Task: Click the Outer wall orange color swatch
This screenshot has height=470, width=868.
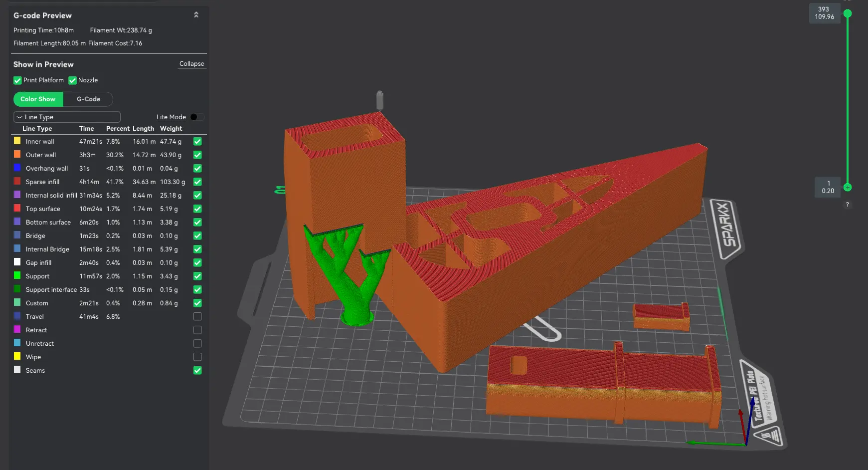Action: (17, 154)
